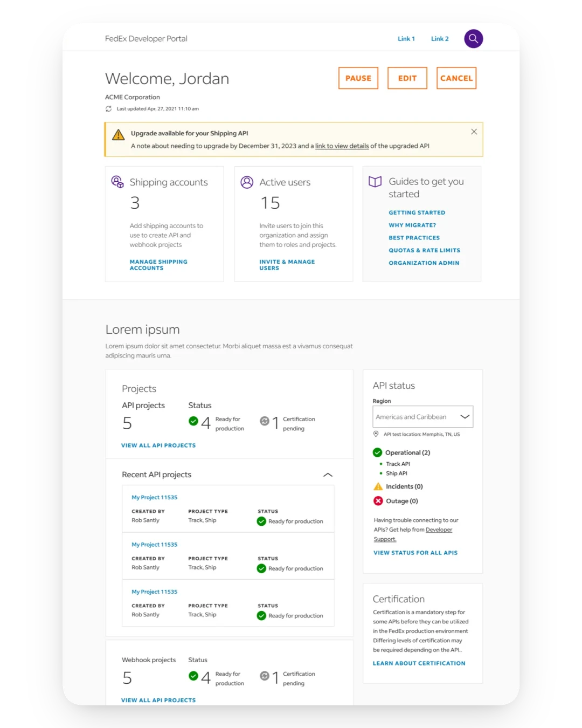The width and height of the screenshot is (582, 728).
Task: Click the location pin icon near Memphis
Action: point(376,434)
